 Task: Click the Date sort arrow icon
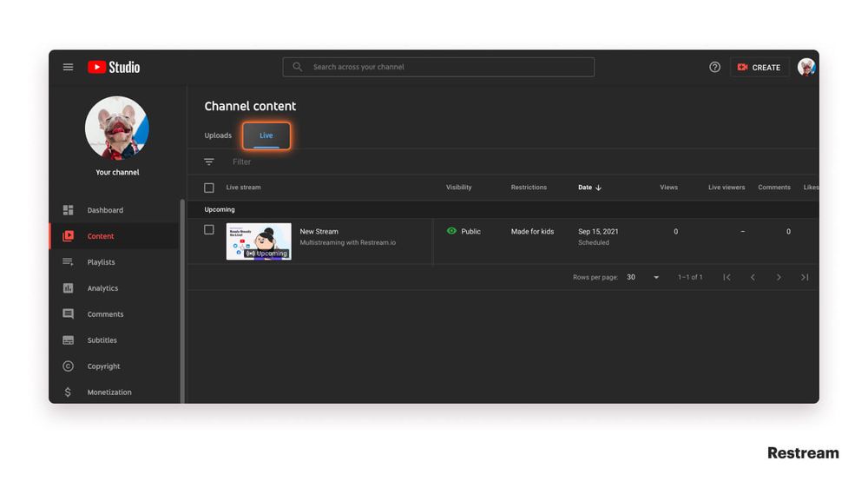click(x=598, y=188)
